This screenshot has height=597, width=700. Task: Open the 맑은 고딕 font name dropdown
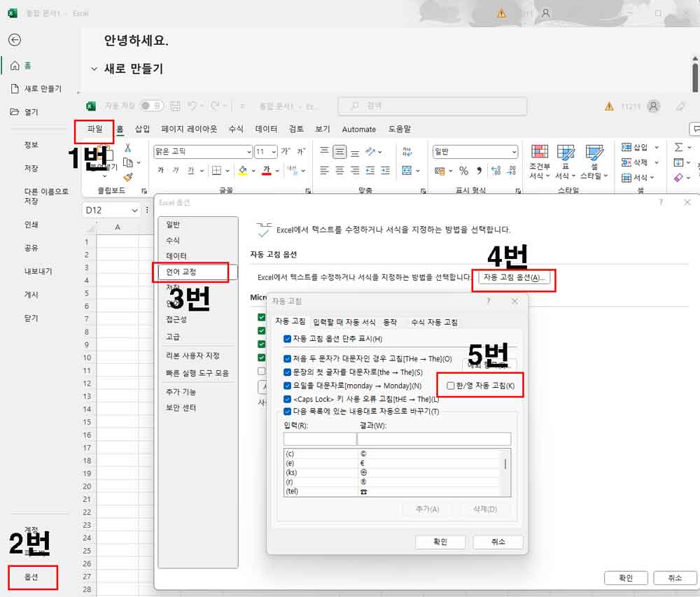[248, 152]
